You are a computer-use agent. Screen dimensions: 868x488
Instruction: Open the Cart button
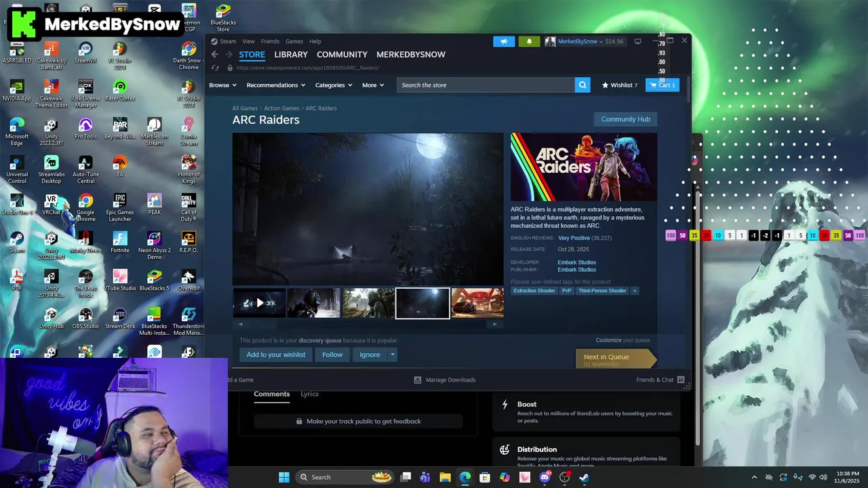pos(662,85)
